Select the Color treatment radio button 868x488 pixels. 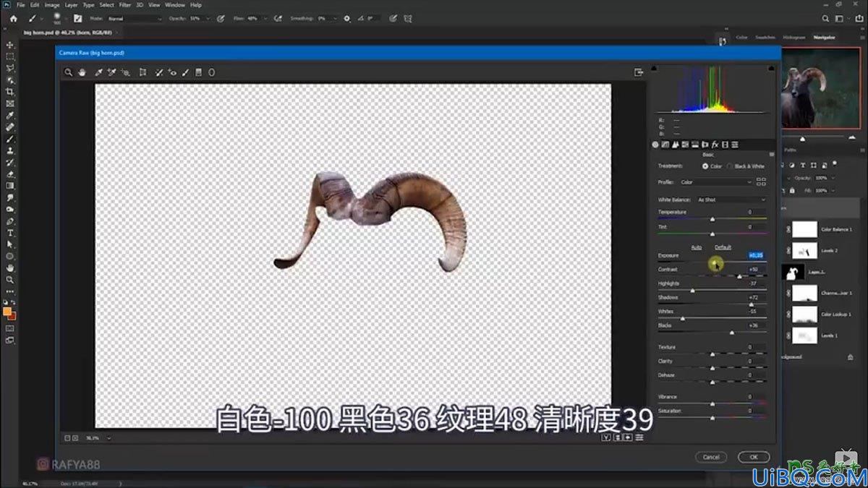[x=705, y=166]
